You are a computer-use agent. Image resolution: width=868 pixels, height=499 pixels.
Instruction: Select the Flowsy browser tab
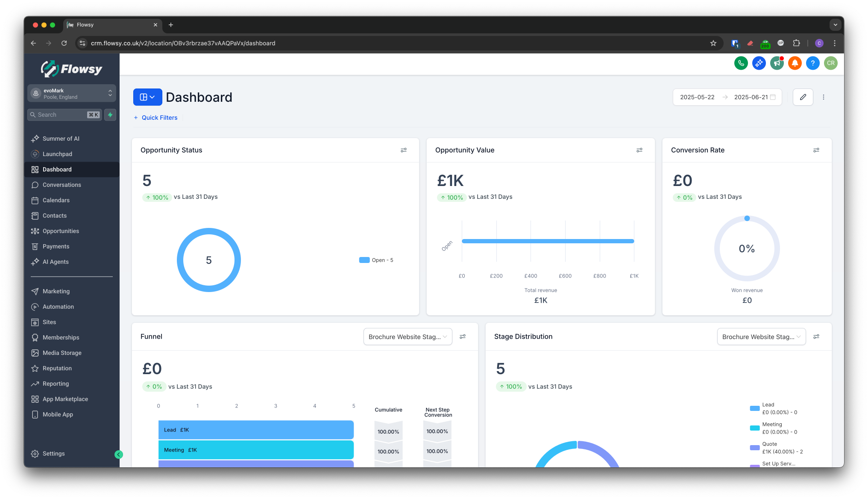pyautogui.click(x=112, y=25)
